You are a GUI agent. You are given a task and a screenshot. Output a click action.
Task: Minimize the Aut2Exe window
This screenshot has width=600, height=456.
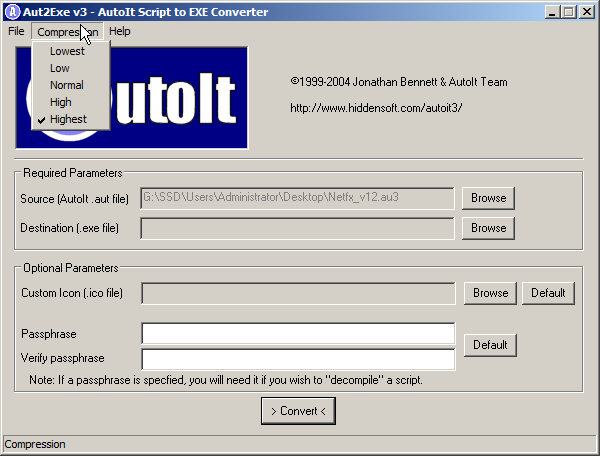(x=552, y=12)
